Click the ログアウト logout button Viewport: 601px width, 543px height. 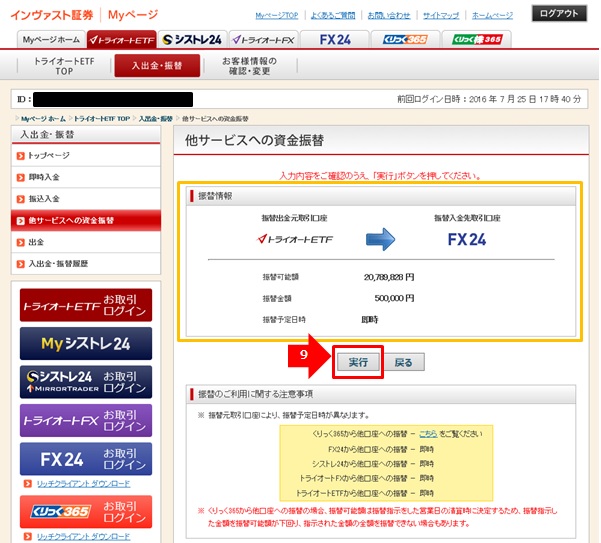click(559, 13)
